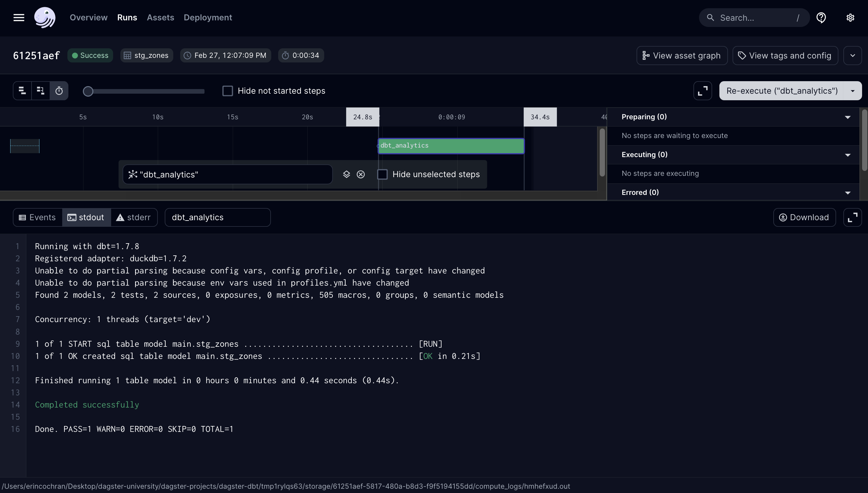The image size is (868, 493).
Task: Go to the Overview tab
Action: click(x=88, y=18)
